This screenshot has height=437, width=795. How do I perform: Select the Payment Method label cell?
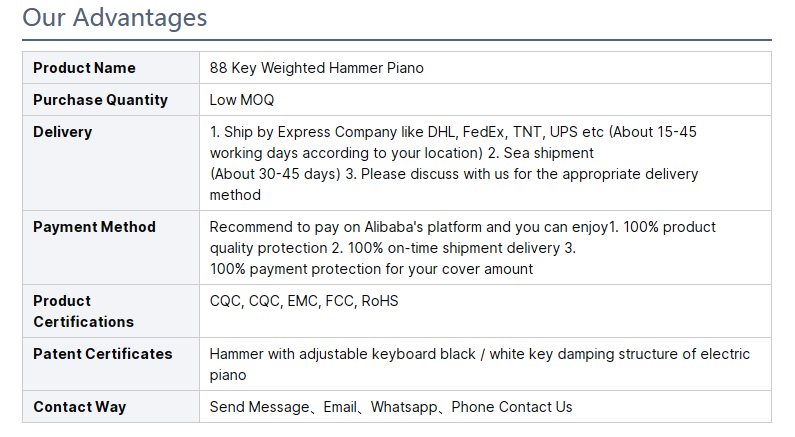pyautogui.click(x=111, y=247)
